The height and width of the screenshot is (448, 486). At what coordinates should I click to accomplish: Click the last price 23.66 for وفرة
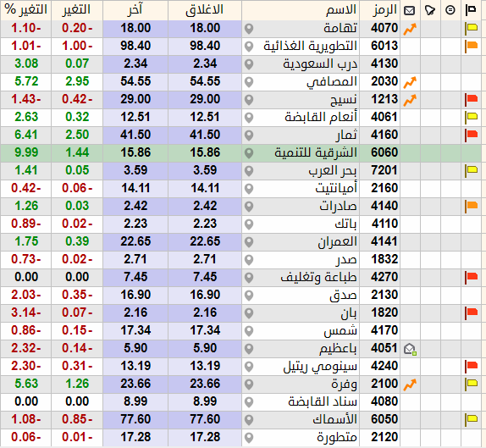135,384
